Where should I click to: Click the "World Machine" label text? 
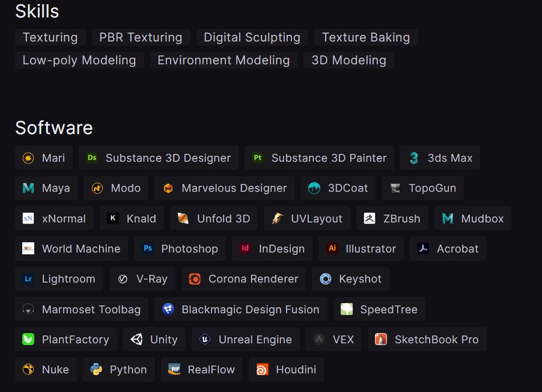click(81, 248)
